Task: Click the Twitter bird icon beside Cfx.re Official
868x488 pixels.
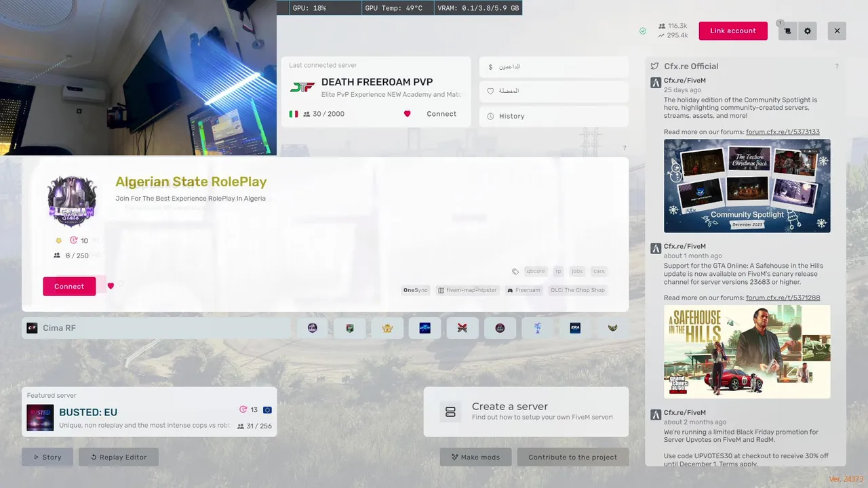Action: (x=654, y=66)
